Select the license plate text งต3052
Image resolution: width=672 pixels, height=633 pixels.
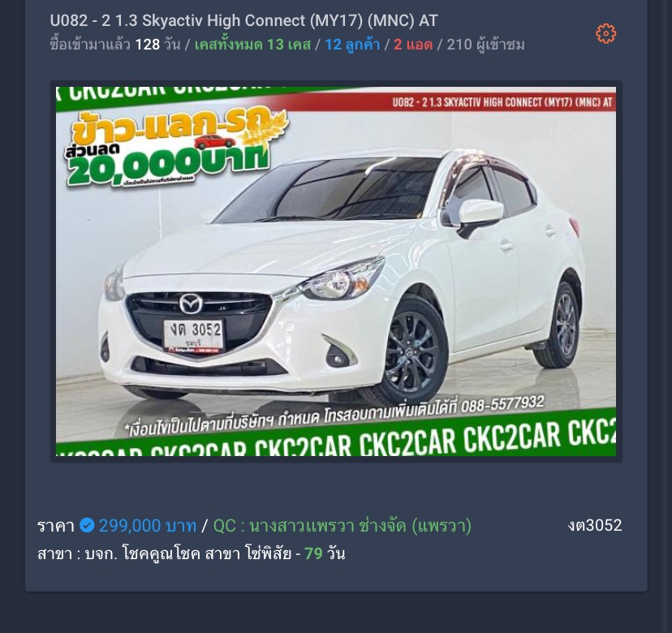(x=594, y=525)
